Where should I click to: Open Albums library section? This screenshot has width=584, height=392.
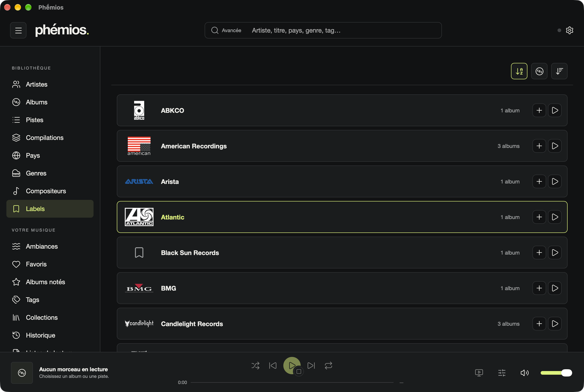(50, 102)
